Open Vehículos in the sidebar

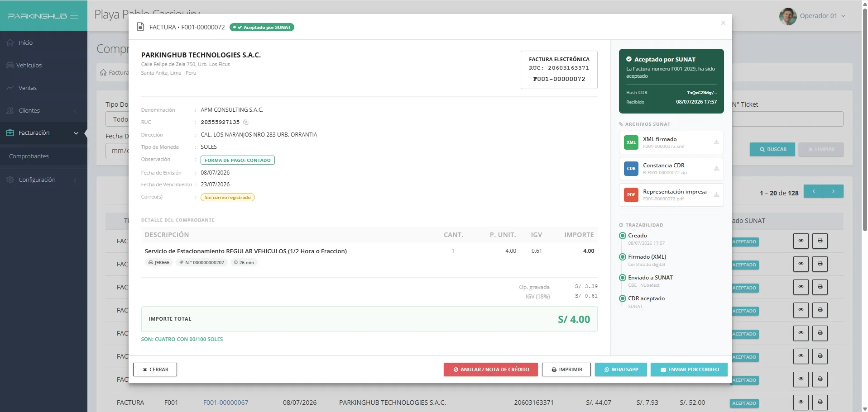click(43, 65)
